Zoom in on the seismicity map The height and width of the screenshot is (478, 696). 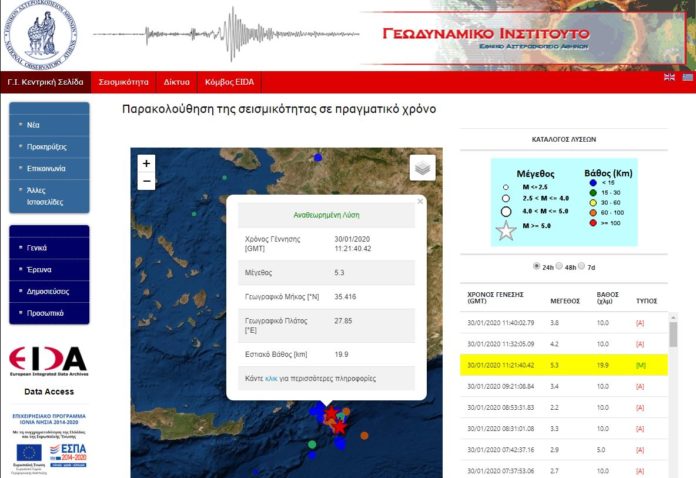point(146,163)
